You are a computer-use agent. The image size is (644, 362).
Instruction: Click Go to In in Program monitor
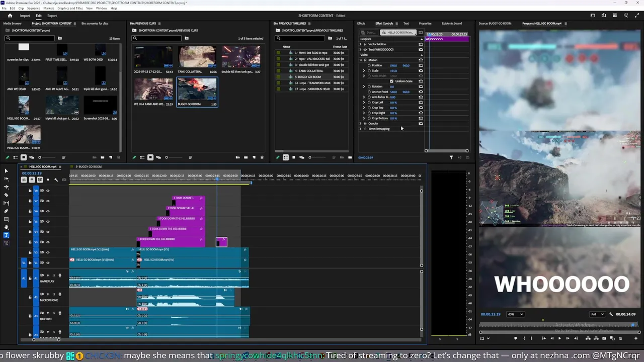[x=544, y=338]
